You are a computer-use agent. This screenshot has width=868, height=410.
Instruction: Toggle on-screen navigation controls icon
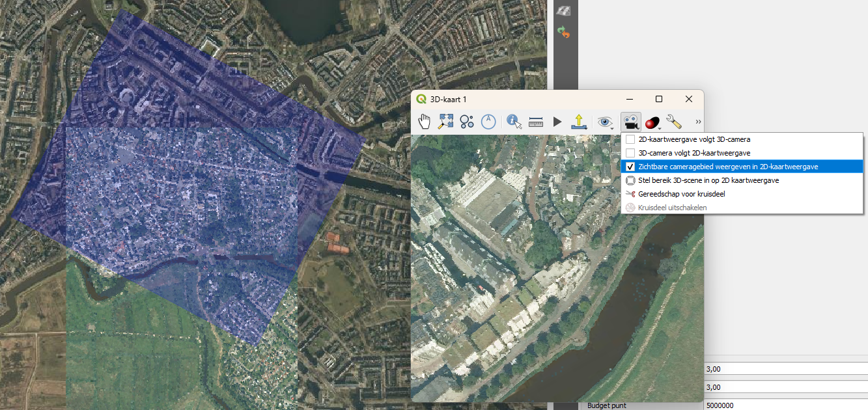[467, 121]
